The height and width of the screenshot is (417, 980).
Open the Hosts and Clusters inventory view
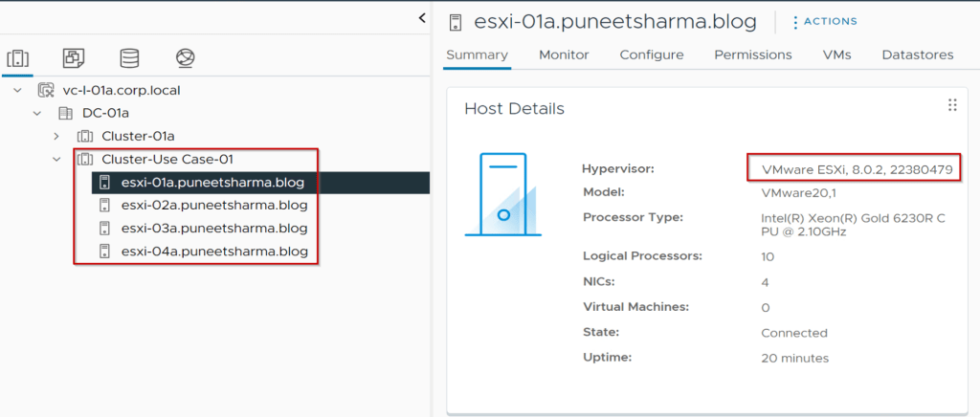(17, 58)
